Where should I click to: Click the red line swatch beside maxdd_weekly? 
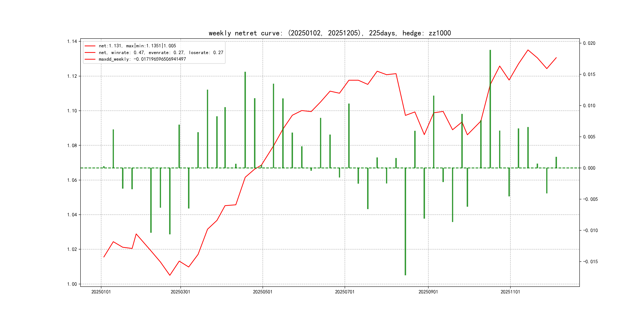90,59
